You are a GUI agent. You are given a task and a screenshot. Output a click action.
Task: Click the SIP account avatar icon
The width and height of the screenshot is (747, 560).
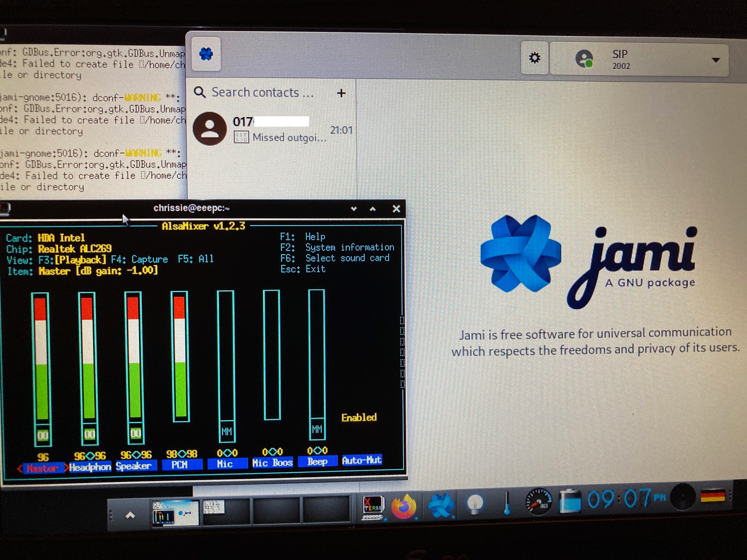click(584, 59)
